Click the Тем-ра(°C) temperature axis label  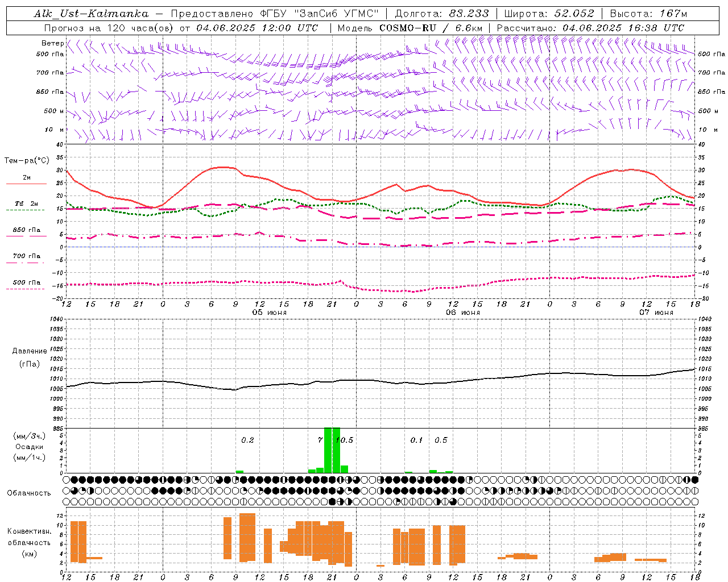[x=27, y=161]
